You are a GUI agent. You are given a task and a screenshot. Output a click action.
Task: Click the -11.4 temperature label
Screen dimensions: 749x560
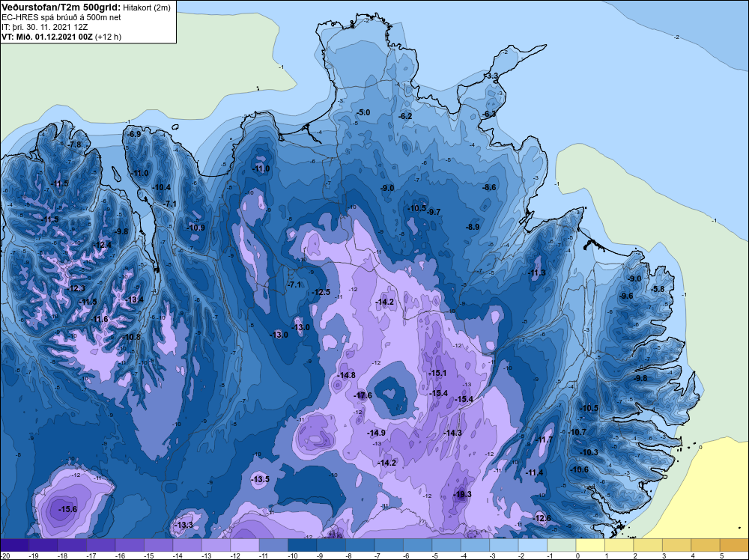click(x=535, y=472)
